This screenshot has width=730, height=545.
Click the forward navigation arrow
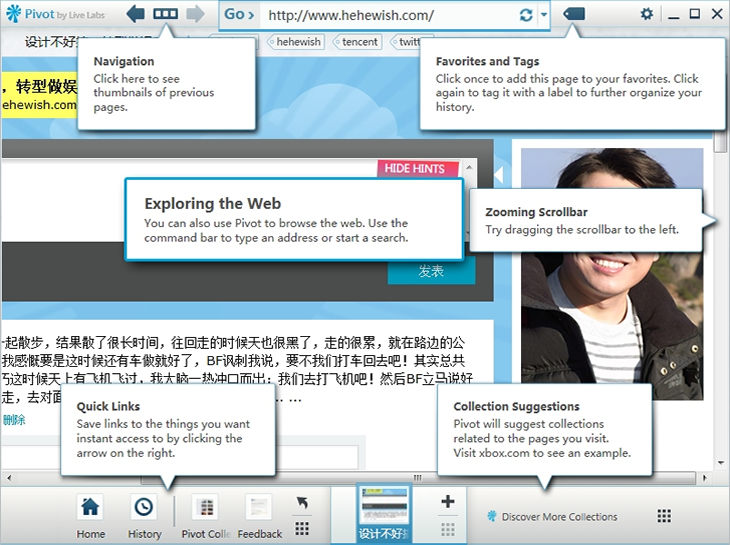pyautogui.click(x=196, y=15)
